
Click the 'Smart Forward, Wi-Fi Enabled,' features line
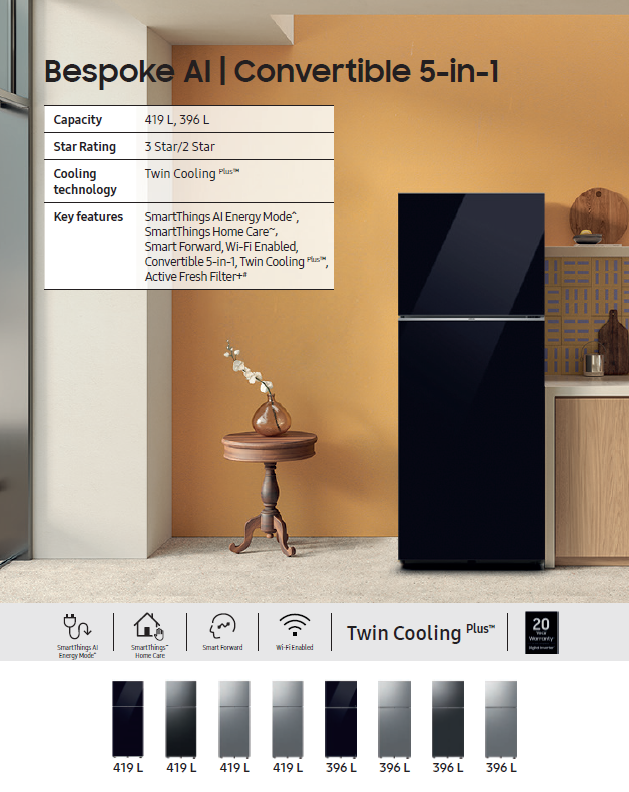[221, 246]
